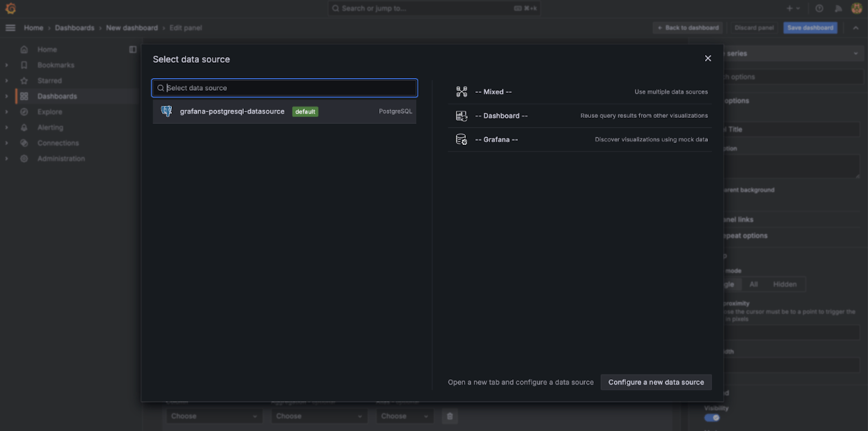Screen dimensions: 868x431
Task: Click the Grafana mock data icon
Action: tap(461, 139)
